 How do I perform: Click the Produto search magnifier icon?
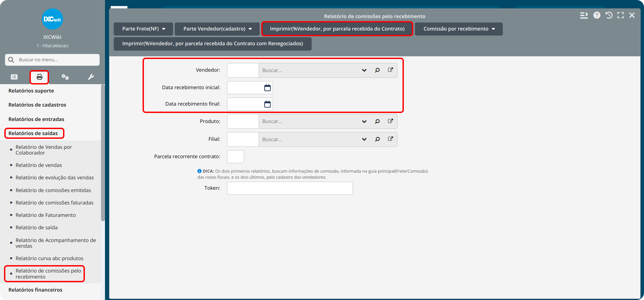(x=377, y=121)
